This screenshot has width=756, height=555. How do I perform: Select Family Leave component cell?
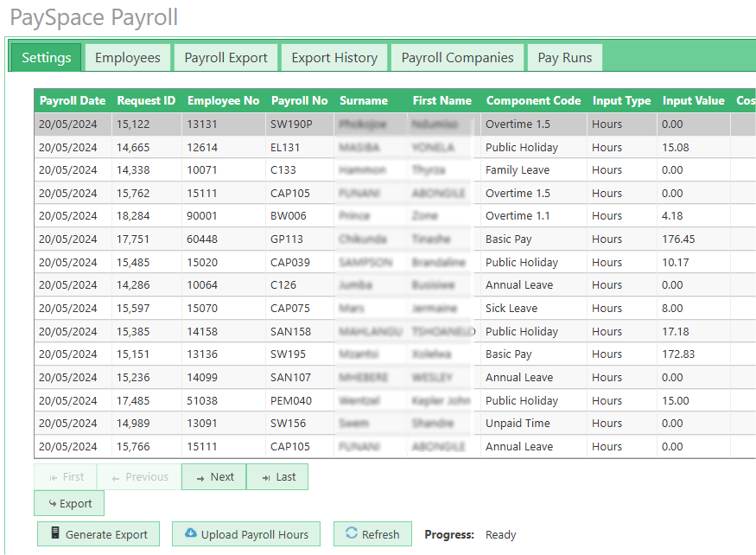pyautogui.click(x=534, y=170)
